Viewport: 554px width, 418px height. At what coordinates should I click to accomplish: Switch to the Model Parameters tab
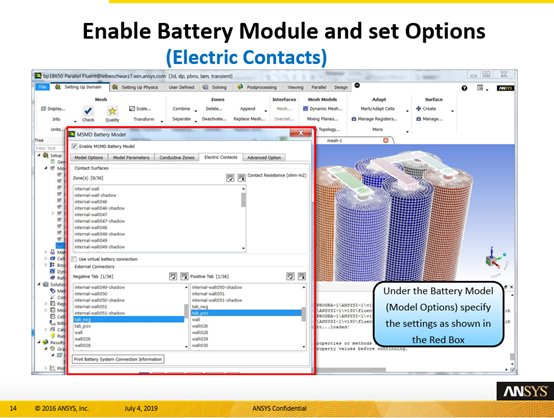pyautogui.click(x=131, y=158)
